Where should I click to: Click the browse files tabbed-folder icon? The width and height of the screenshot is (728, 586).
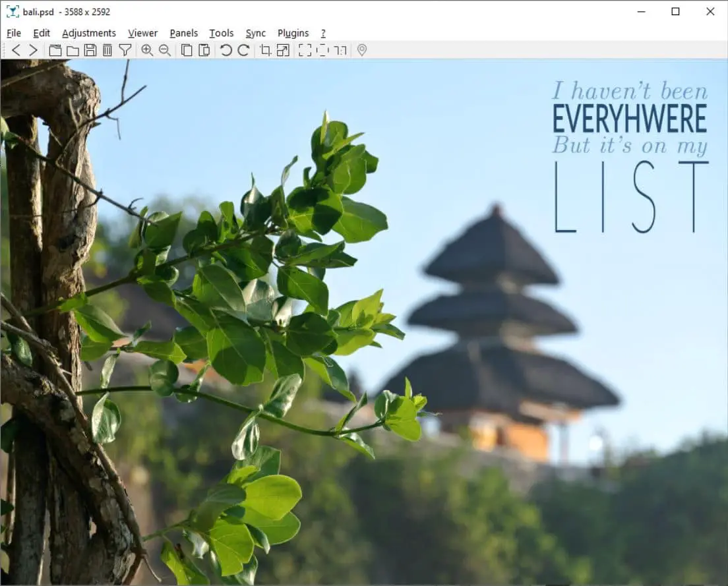[x=55, y=50]
